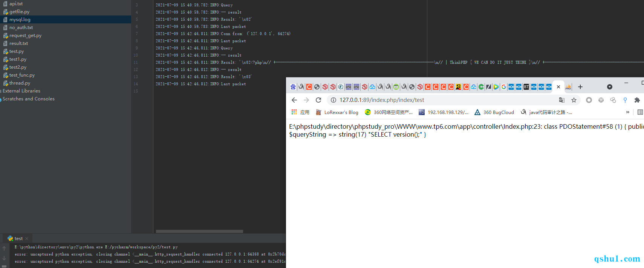The width and height of the screenshot is (644, 268).
Task: Switch to the Google tab in Chrome
Action: (504, 87)
